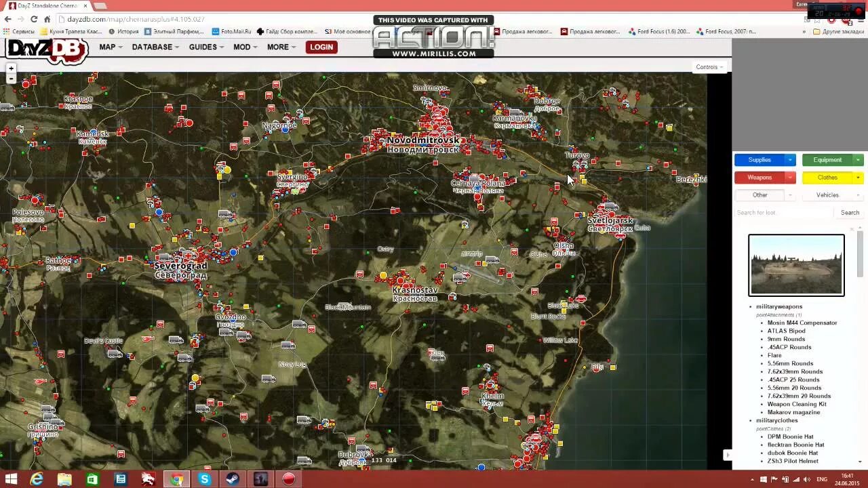Viewport: 868px width, 488px height.
Task: Open the red Action recorder taskbar icon
Action: [288, 479]
